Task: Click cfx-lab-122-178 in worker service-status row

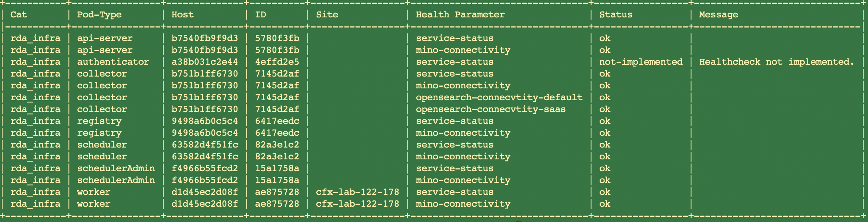Action: click(x=357, y=192)
